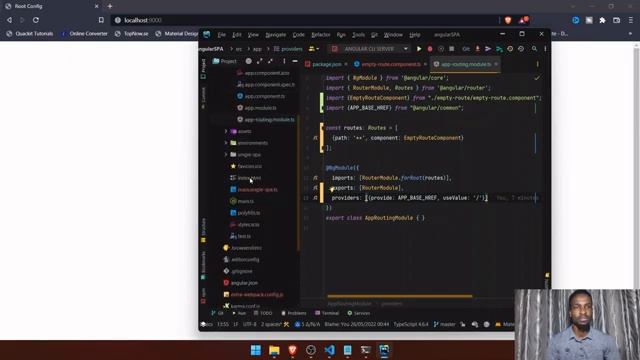Expand the assets folder
Image resolution: width=640 pixels, height=360 pixels.
pyautogui.click(x=226, y=131)
